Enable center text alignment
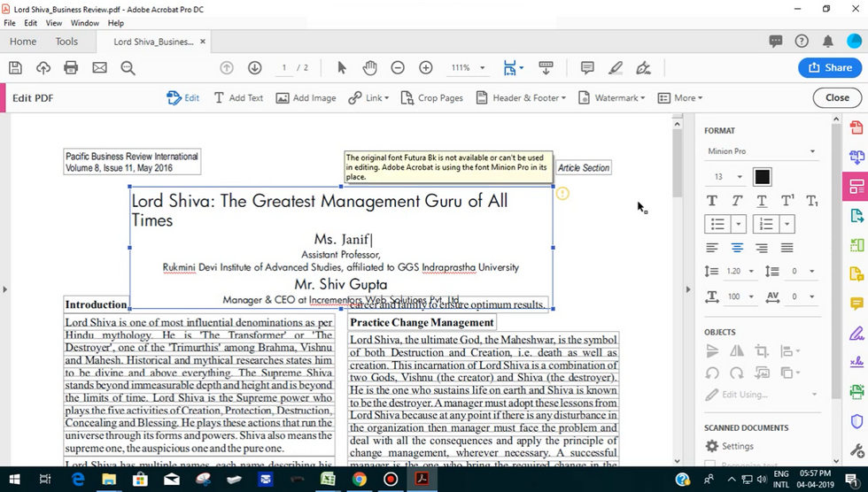 [x=737, y=248]
